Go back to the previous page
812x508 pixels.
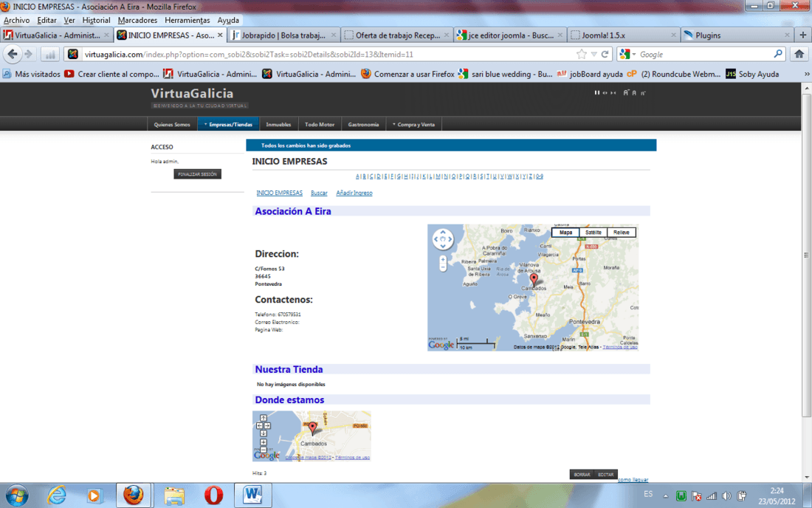coord(13,54)
